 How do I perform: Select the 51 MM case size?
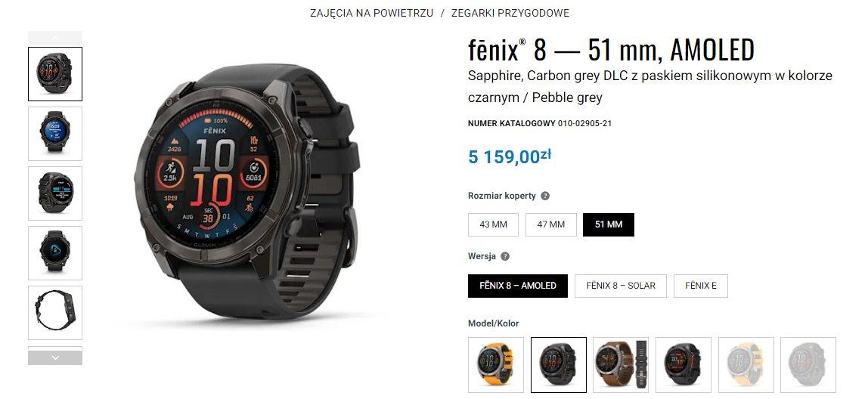pos(609,224)
